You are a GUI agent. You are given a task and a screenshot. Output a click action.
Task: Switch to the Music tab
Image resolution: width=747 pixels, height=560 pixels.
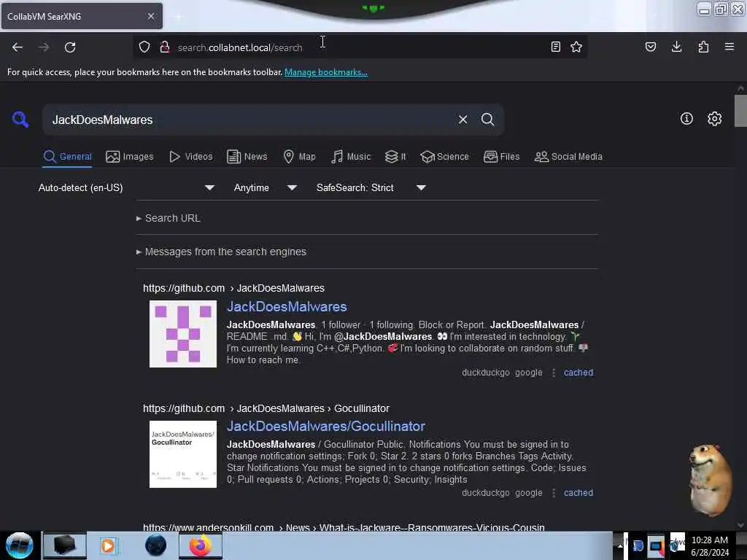pyautogui.click(x=351, y=157)
